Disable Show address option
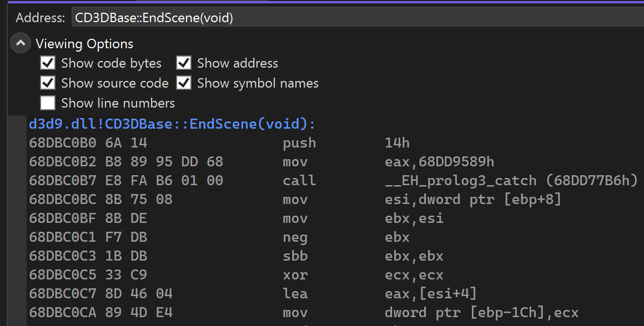The height and width of the screenshot is (326, 644). click(184, 63)
